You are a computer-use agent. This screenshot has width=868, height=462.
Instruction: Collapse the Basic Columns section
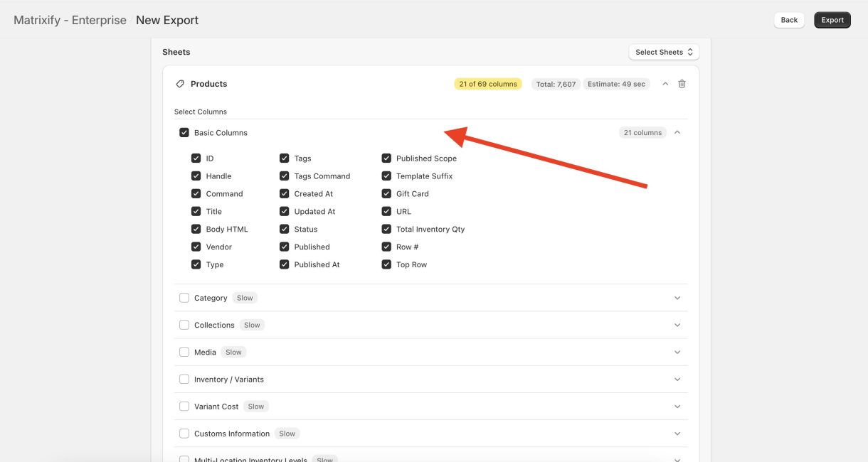[x=677, y=131]
